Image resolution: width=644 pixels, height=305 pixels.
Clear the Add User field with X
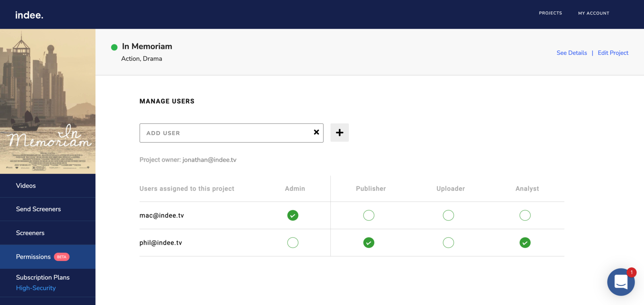point(316,132)
